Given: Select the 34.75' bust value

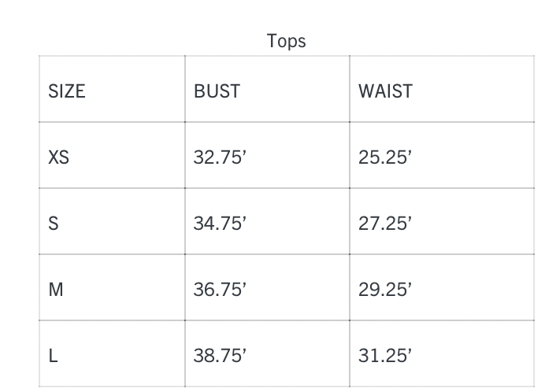Looking at the screenshot, I should tap(221, 224).
